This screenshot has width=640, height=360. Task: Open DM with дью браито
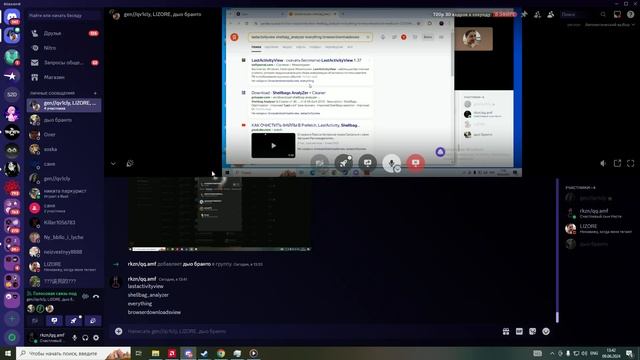pos(64,120)
